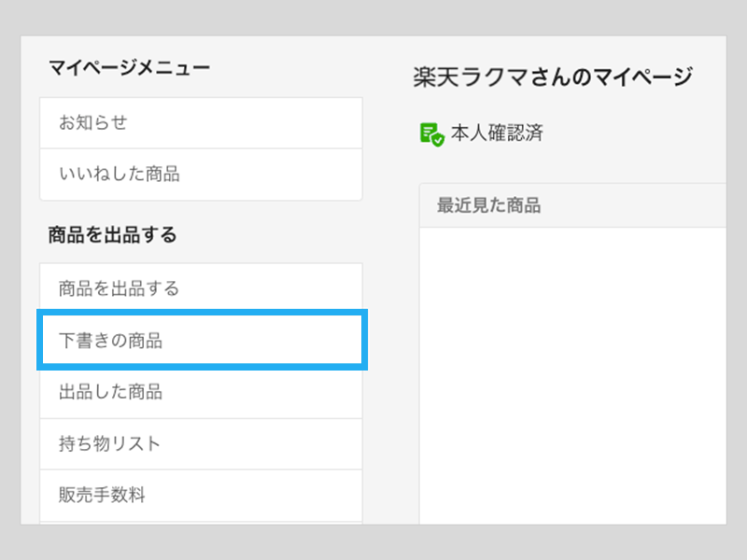The height and width of the screenshot is (560, 747).
Task: Click the 最近見た商品 panel header label
Action: 489,206
